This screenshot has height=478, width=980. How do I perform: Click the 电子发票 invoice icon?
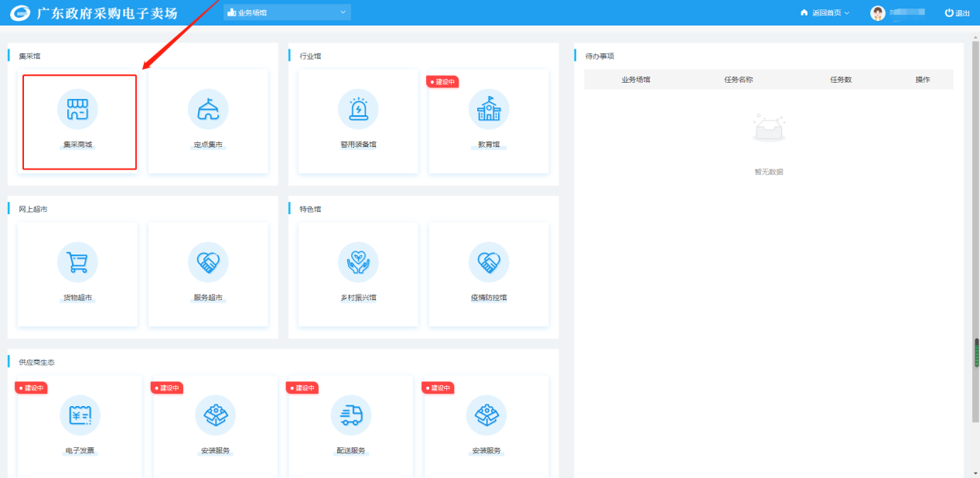point(80,415)
